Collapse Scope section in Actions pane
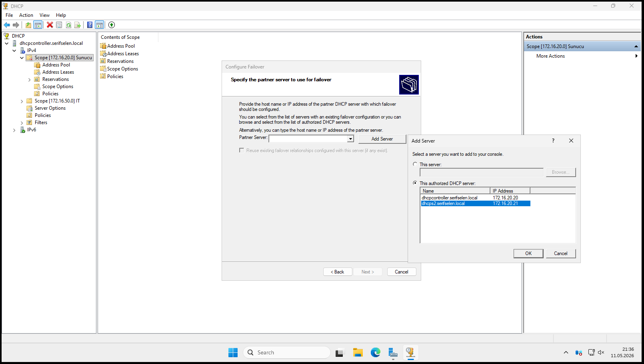 [x=636, y=46]
